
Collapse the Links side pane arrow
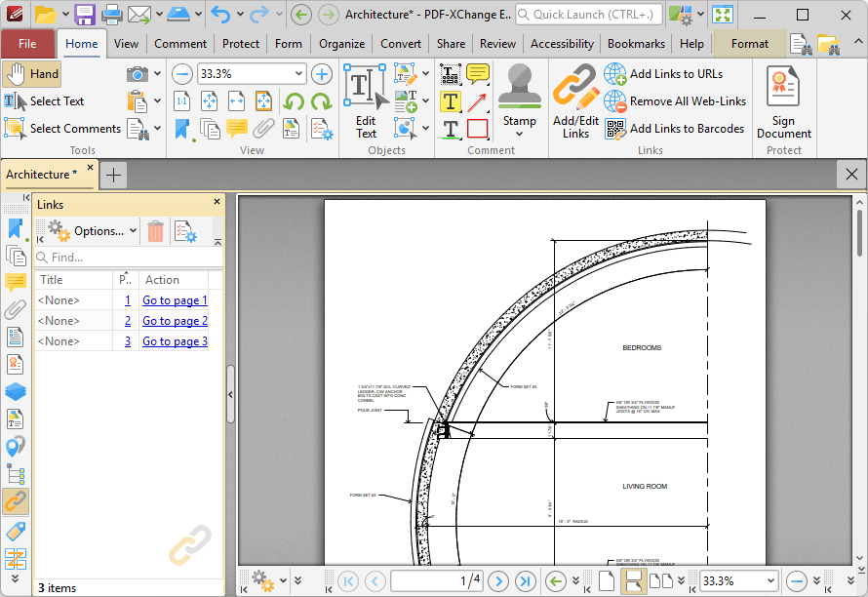[230, 395]
